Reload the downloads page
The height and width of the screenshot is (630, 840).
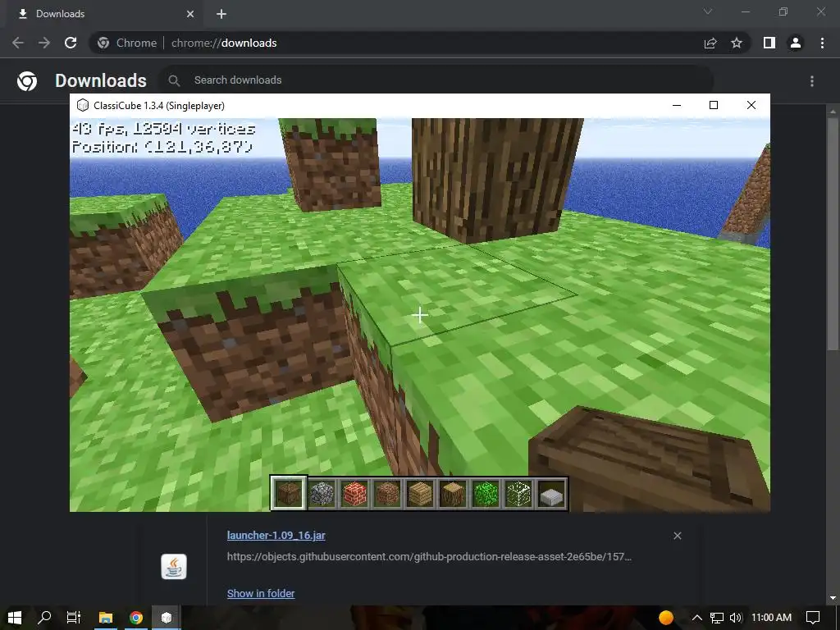[71, 43]
